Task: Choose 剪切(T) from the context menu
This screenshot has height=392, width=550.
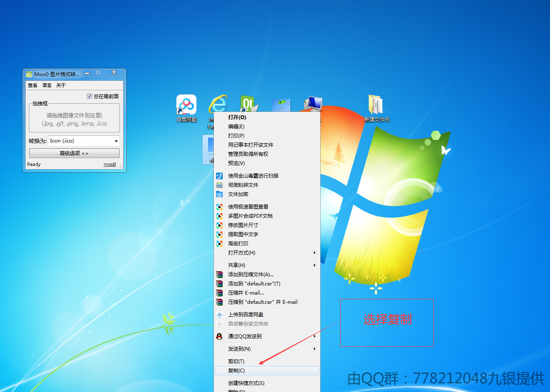Action: [267, 361]
